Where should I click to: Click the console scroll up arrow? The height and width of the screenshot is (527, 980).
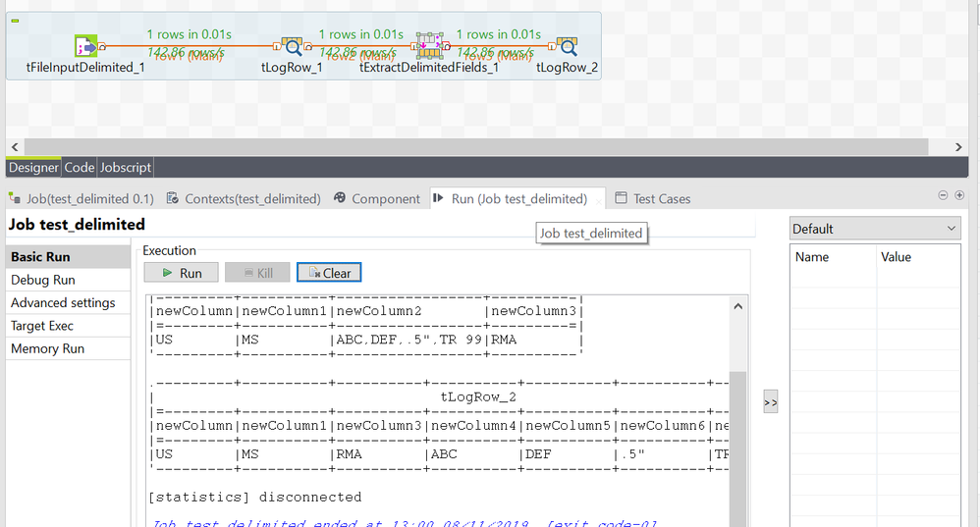click(738, 306)
